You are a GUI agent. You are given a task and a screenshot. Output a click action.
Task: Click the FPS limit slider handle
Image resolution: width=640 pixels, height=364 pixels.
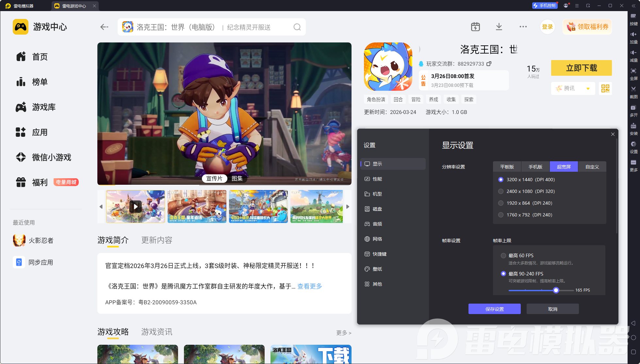[556, 290]
